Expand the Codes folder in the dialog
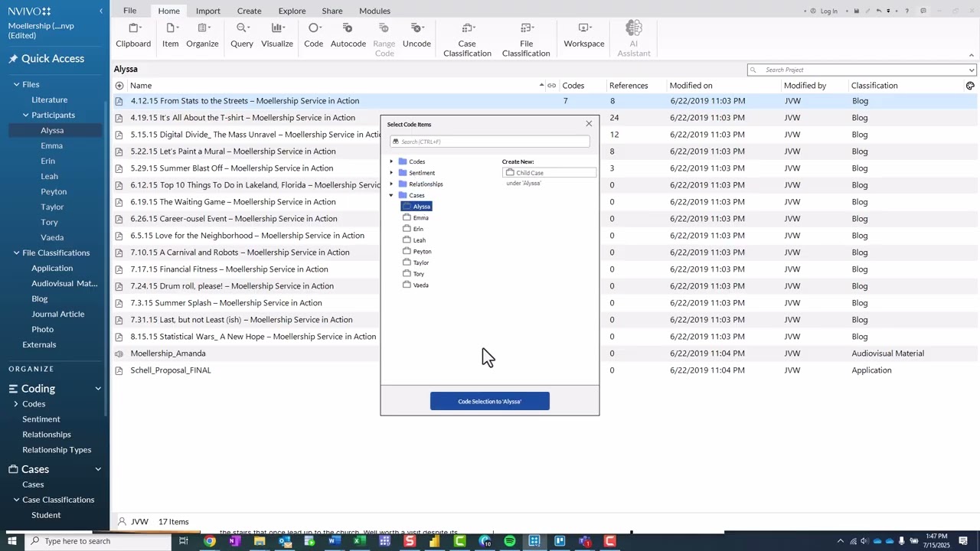This screenshot has height=551, width=980. click(391, 161)
